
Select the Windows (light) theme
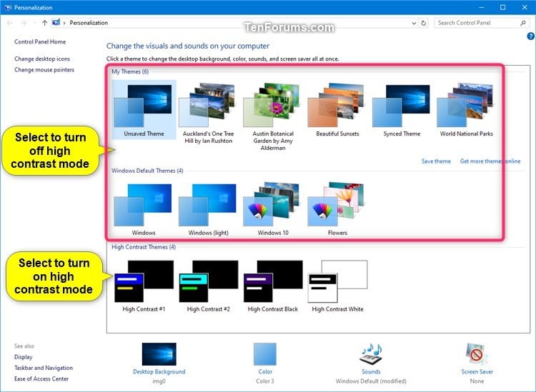click(208, 209)
